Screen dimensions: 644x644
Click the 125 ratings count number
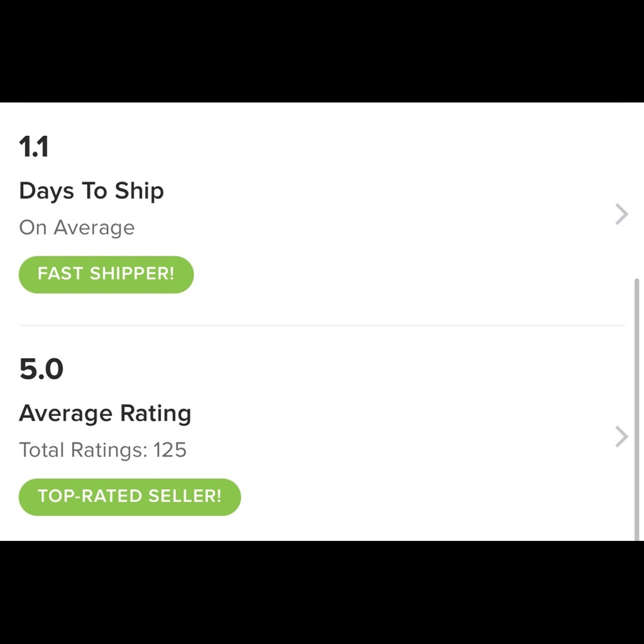pos(170,450)
